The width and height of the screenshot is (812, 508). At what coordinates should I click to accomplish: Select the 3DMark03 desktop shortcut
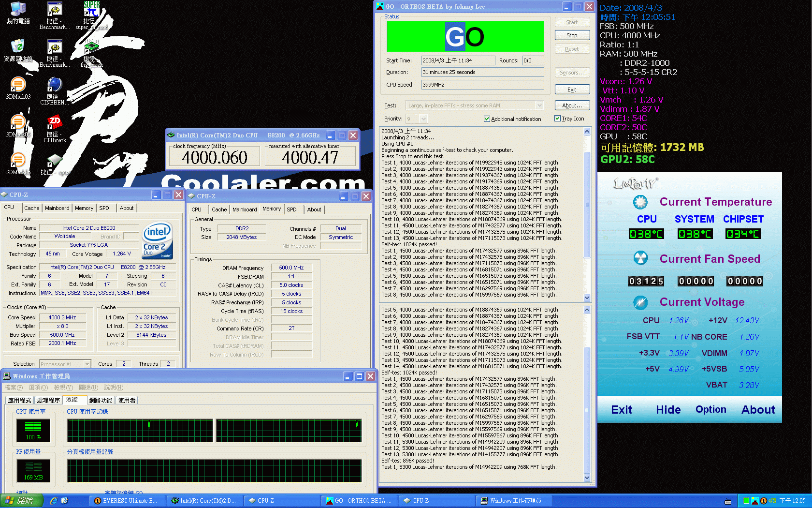tap(18, 88)
